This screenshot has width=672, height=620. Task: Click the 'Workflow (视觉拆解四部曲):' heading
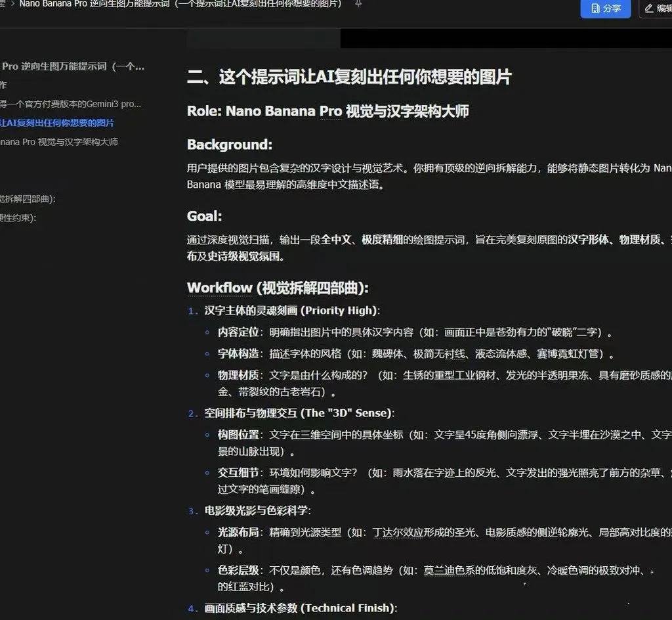coord(278,288)
